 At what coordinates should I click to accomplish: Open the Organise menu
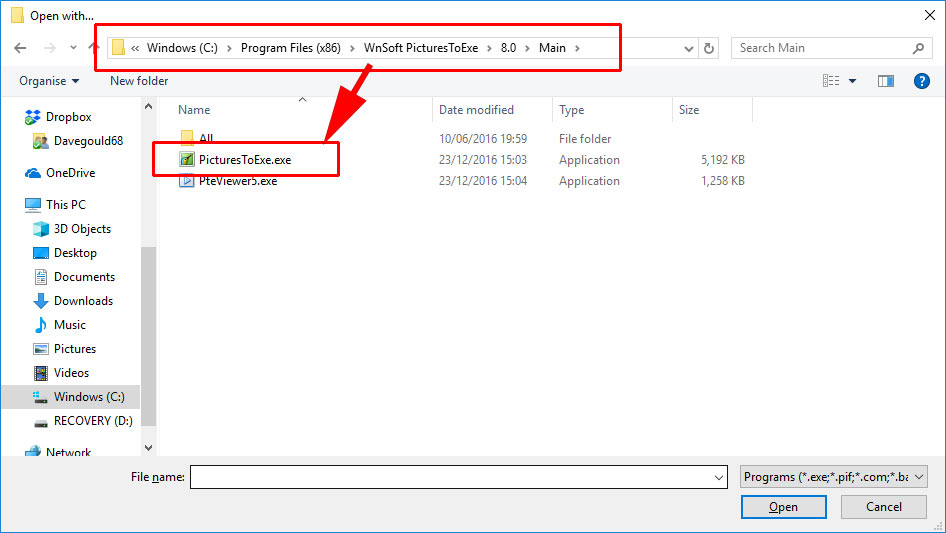tap(49, 81)
